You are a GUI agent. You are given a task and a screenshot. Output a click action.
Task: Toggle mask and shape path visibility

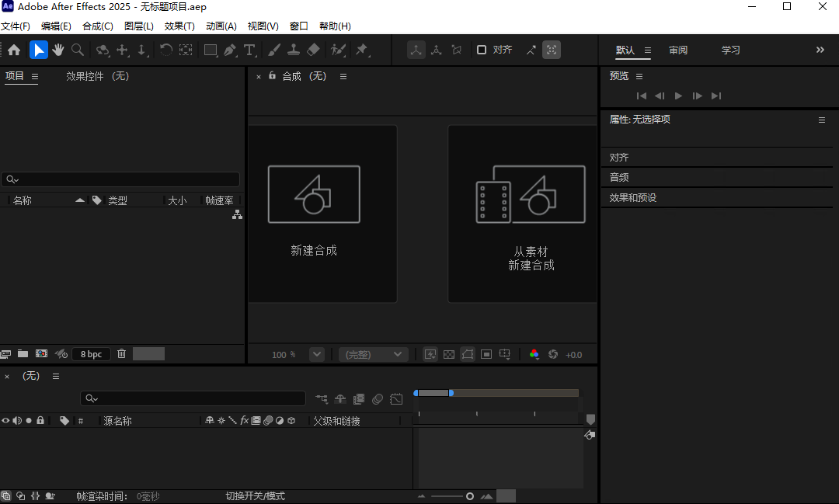[x=467, y=354]
